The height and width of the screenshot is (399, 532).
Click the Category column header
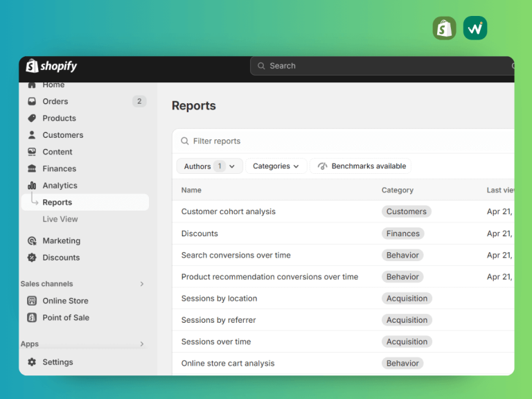point(398,190)
